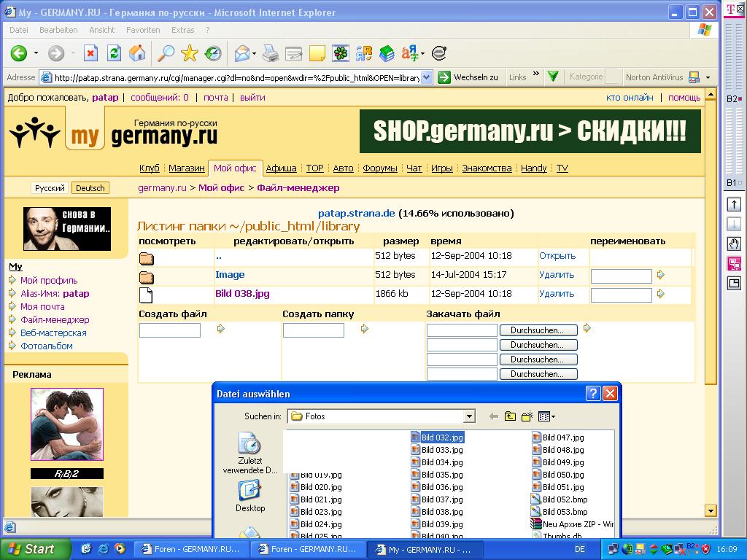Open Zuletzt verwendete Dokumente place
This screenshot has width=747, height=560.
pyautogui.click(x=250, y=453)
